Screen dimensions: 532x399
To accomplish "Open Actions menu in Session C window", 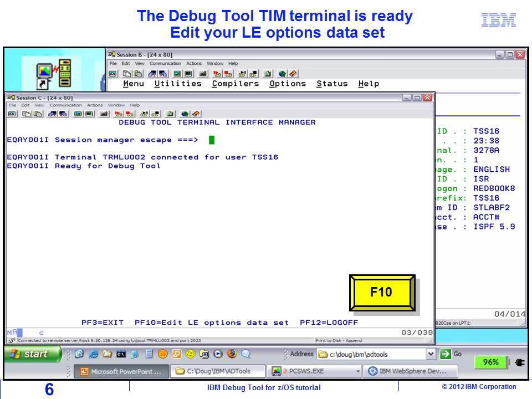I will click(x=95, y=105).
